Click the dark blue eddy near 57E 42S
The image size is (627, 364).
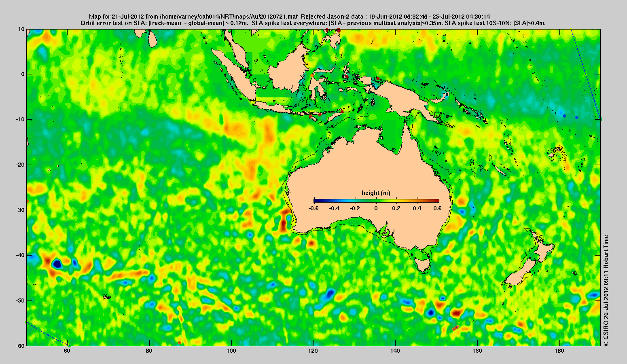pyautogui.click(x=57, y=264)
